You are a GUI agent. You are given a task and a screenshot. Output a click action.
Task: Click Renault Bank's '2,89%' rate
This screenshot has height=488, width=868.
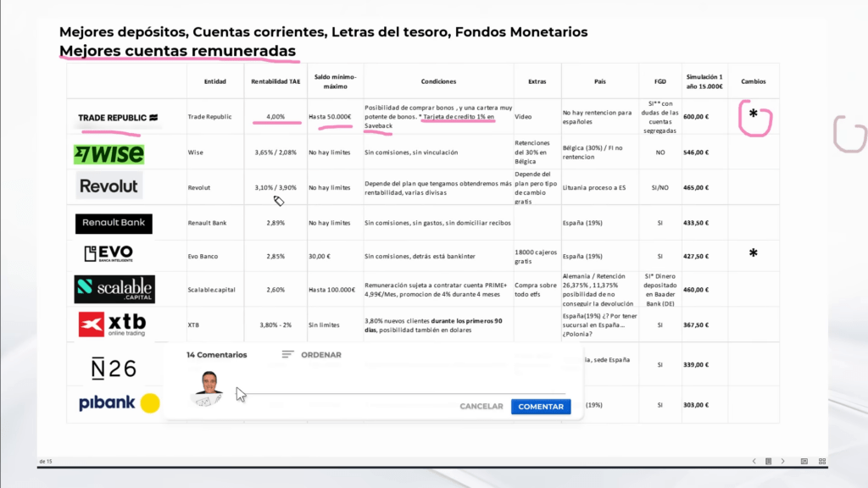(275, 223)
